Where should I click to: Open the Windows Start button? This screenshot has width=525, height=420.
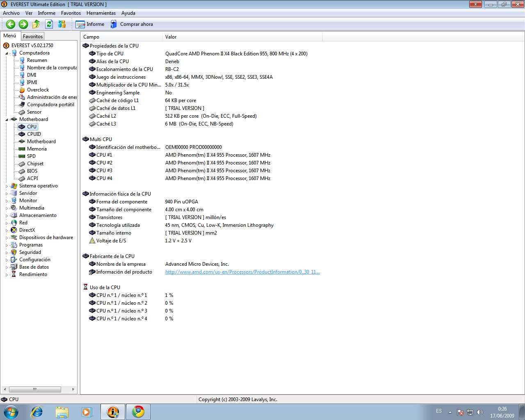pyautogui.click(x=10, y=412)
